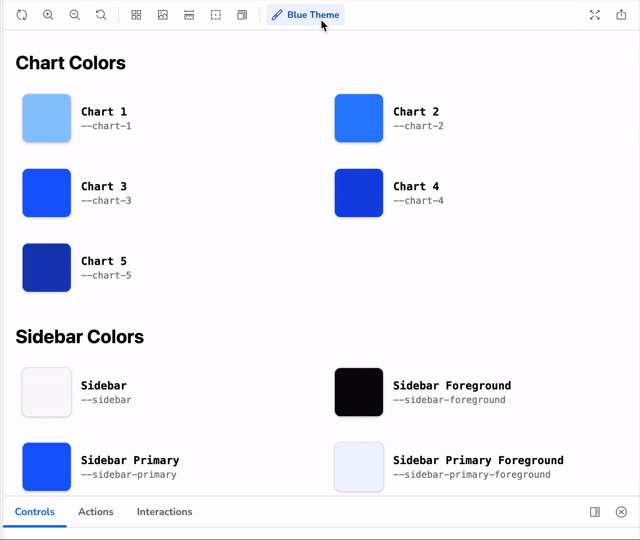Click the Sidebar Foreground label
The image size is (640, 540).
[452, 386]
